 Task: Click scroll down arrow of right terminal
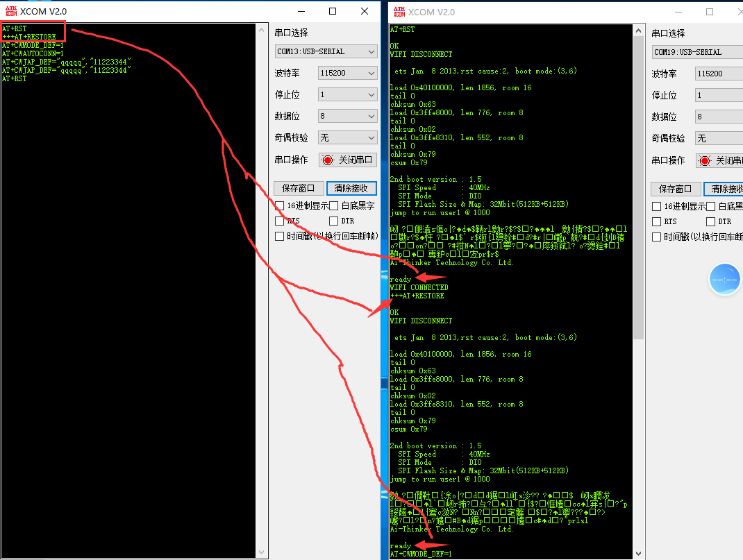[x=639, y=553]
